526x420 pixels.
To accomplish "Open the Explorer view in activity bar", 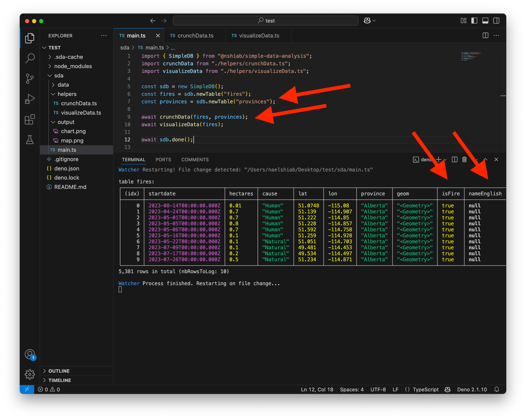I will pos(30,38).
